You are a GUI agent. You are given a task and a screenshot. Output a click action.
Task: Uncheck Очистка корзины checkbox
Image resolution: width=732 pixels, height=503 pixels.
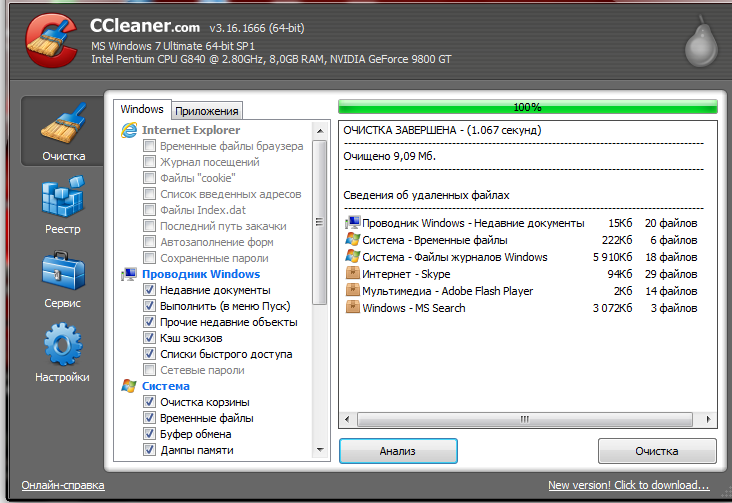click(149, 402)
